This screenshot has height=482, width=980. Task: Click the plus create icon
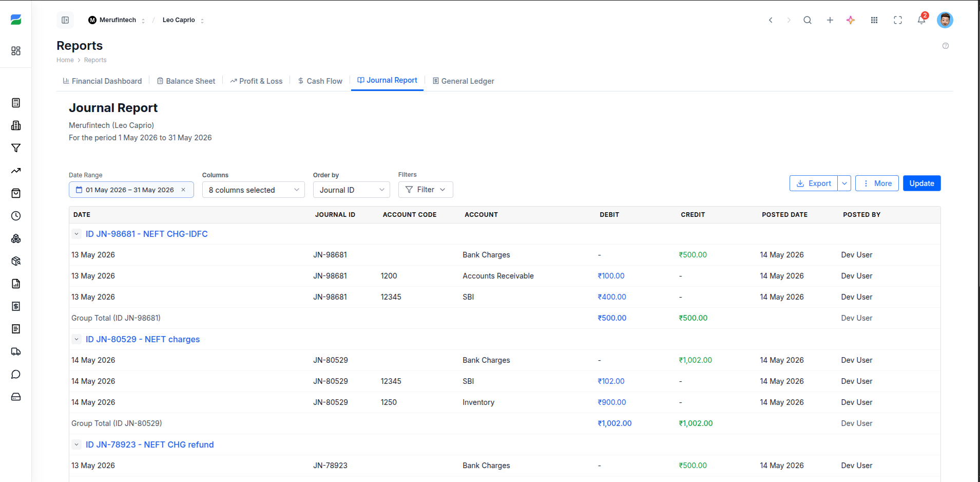pos(830,20)
